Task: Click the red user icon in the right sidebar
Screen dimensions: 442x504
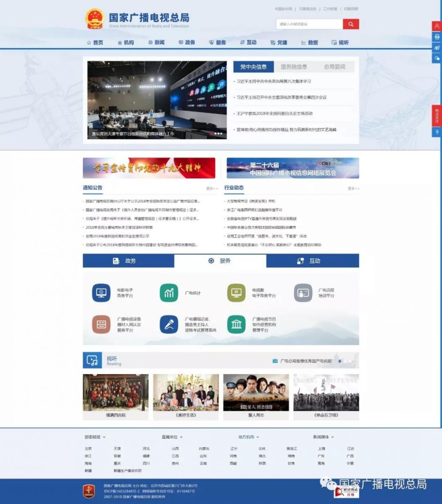Action: pyautogui.click(x=437, y=26)
